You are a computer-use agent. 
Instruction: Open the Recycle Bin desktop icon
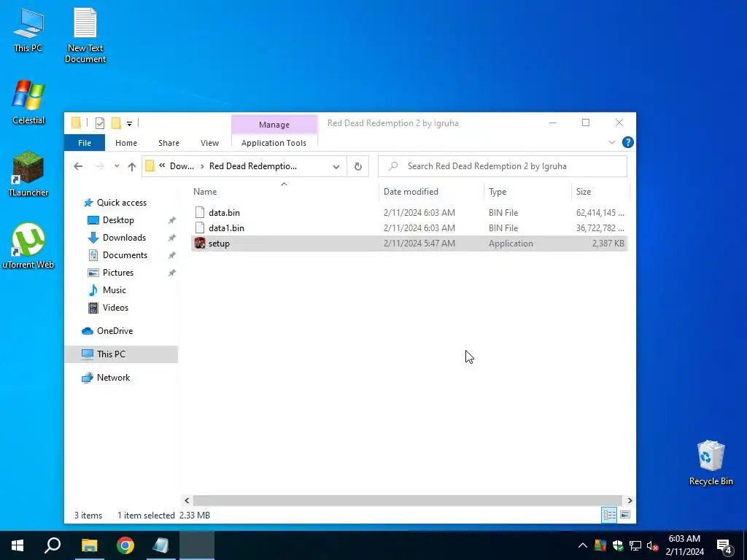click(711, 462)
